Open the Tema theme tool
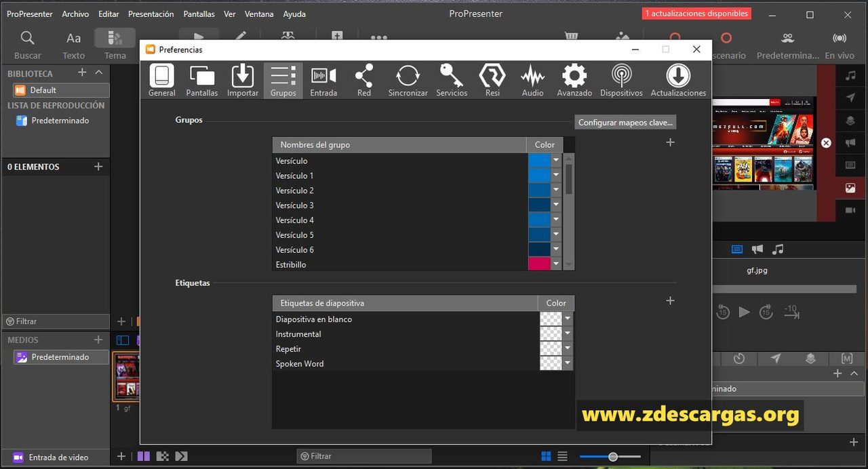Viewport: 868px width, 469px height. point(115,45)
